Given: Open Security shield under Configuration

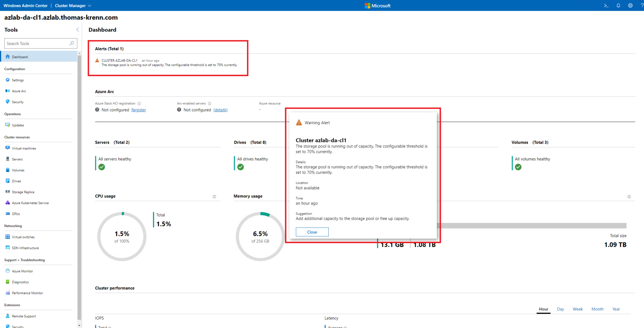Looking at the screenshot, I should (8, 102).
